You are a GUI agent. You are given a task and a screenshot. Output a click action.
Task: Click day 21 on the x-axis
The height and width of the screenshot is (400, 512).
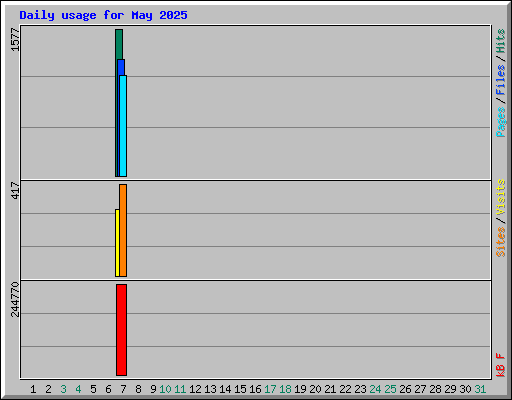tap(330, 389)
